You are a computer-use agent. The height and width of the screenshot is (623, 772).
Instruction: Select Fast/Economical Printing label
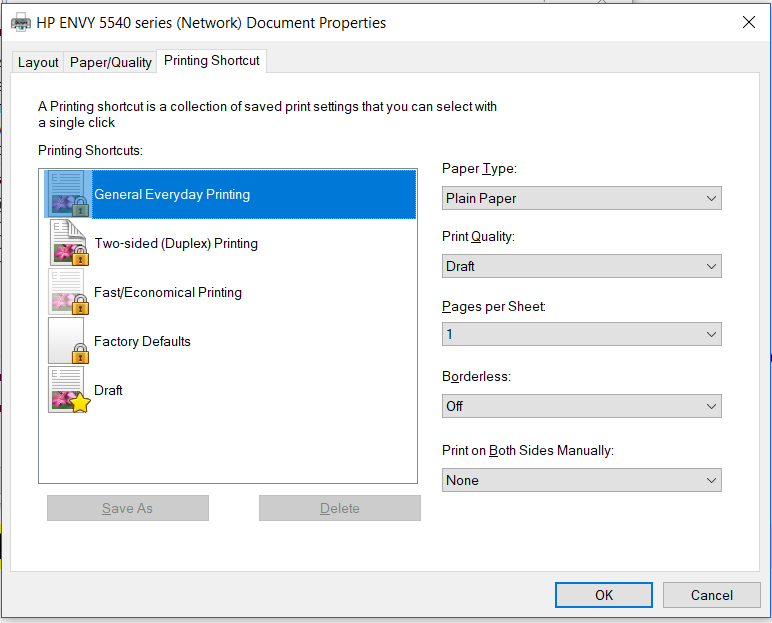click(x=168, y=292)
